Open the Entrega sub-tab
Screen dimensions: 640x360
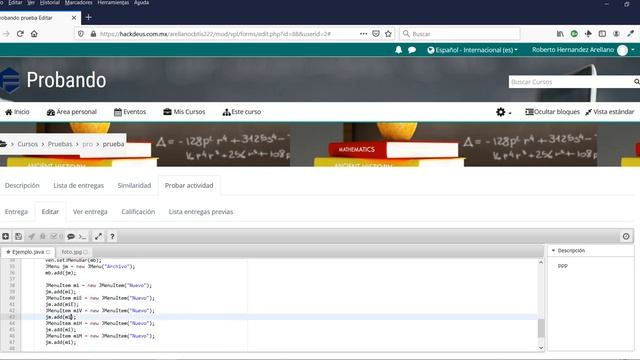(x=16, y=212)
